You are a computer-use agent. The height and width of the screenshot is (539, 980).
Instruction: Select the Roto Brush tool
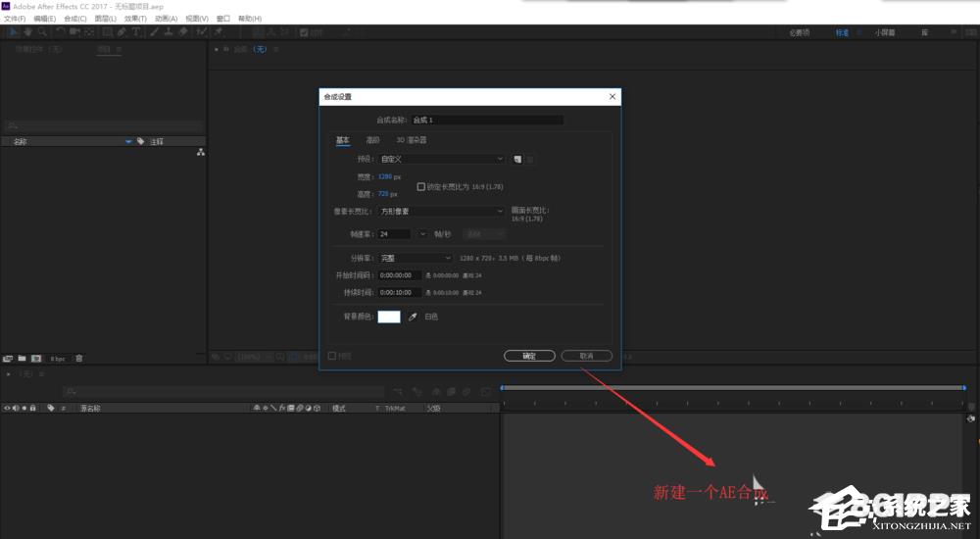(x=202, y=32)
